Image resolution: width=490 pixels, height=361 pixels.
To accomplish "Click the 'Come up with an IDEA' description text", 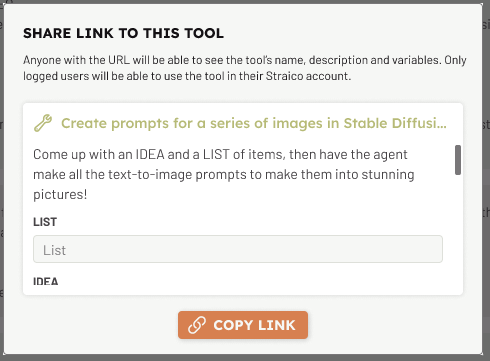I will (x=224, y=174).
